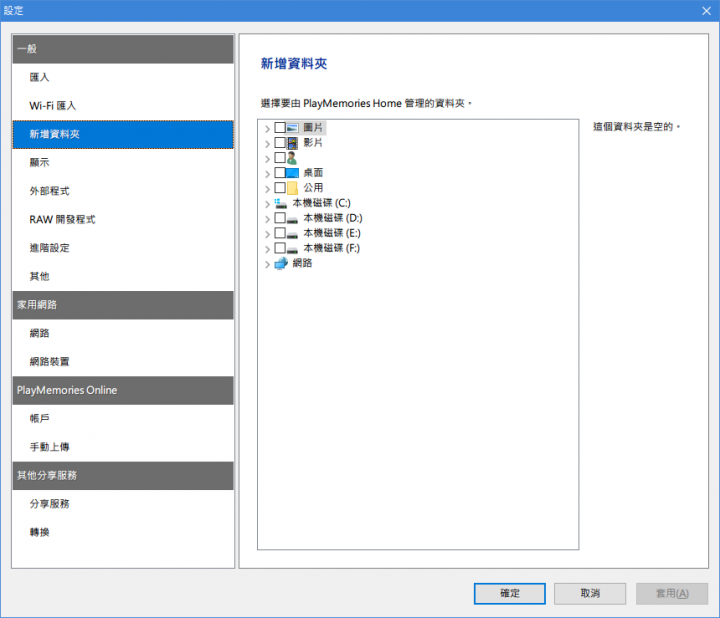Check the user profile folder checkbox

280,157
